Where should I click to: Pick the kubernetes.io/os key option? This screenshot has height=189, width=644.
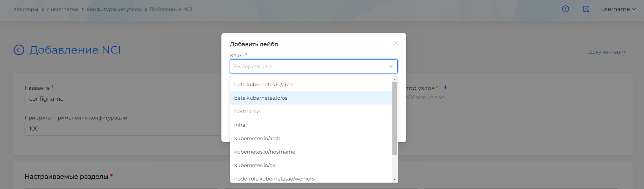tap(254, 165)
